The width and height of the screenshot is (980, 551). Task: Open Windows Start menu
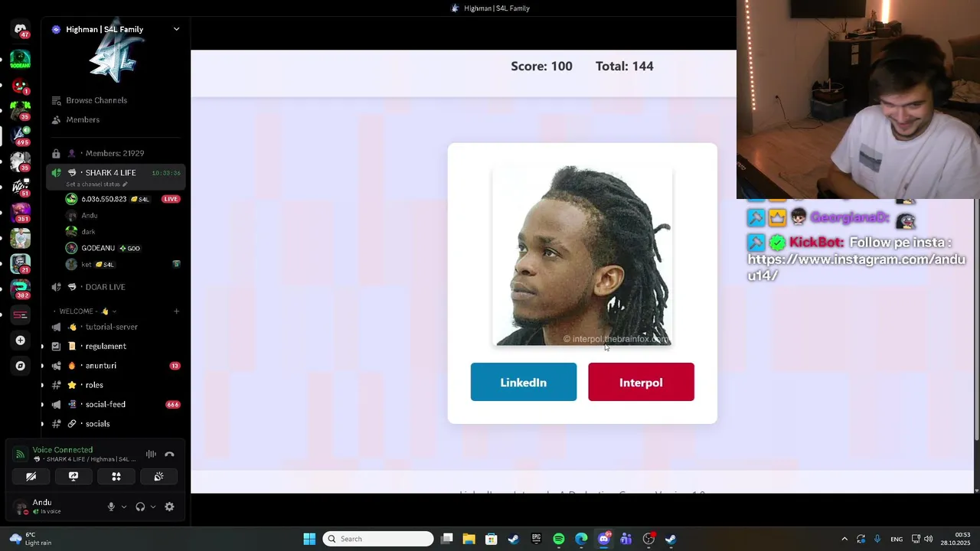point(309,539)
